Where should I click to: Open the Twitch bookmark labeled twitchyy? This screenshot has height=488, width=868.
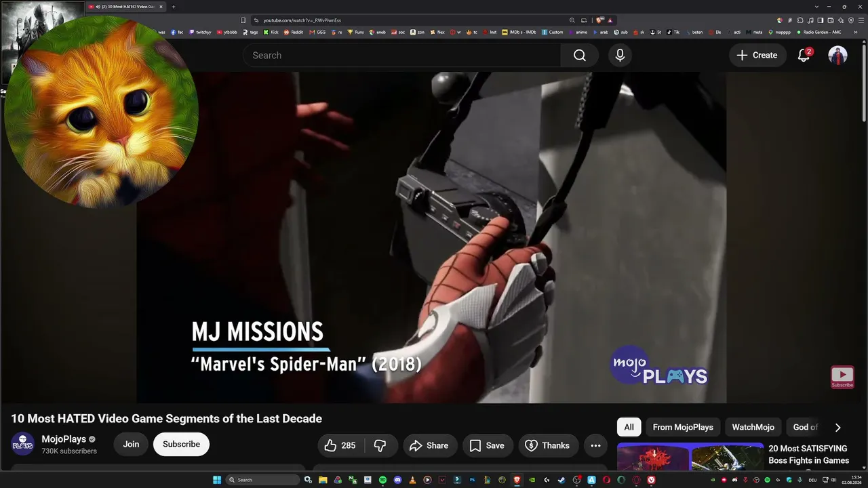click(200, 32)
